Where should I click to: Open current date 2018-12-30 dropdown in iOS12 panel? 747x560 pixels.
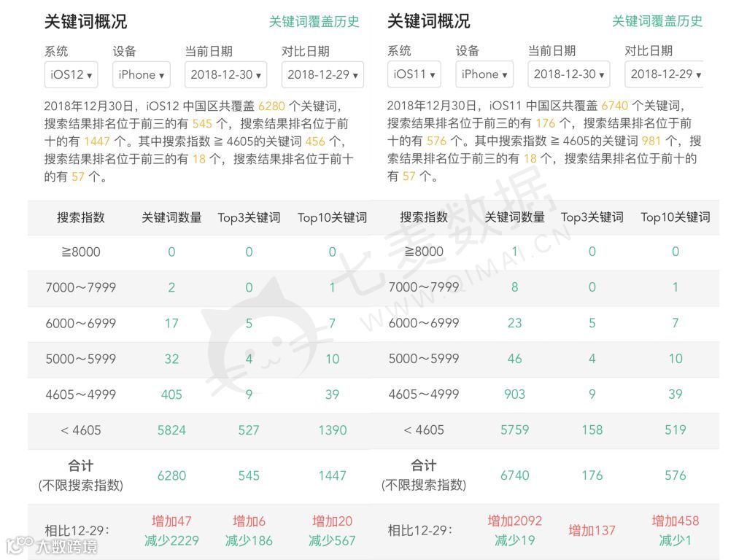[226, 75]
